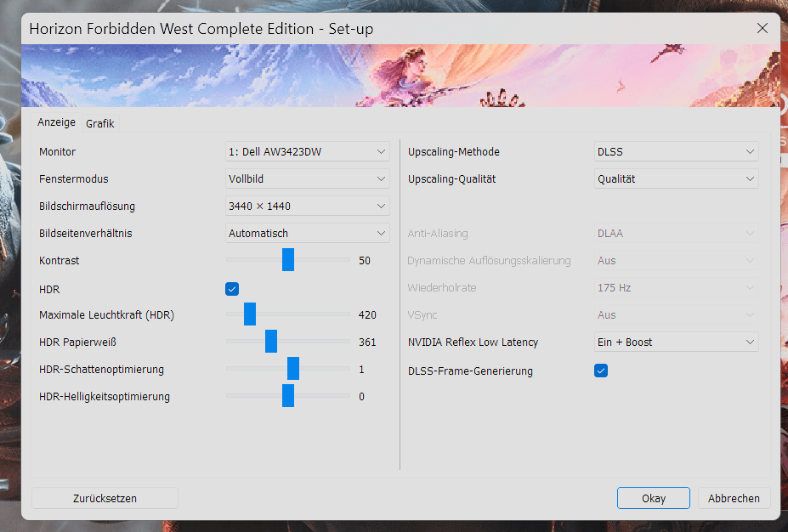
Task: Click the HDR-Helligkeitsoptimierung value 0
Action: point(361,396)
